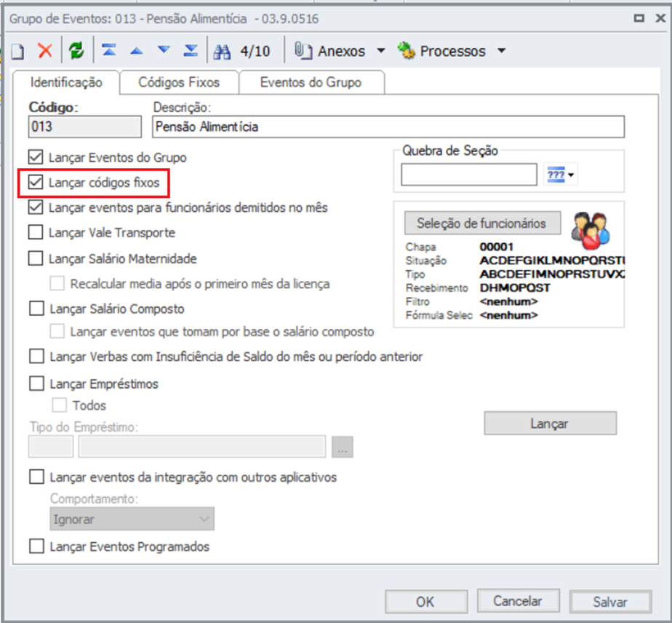
Task: Click the Tipo do Empréstimo code field
Action: pyautogui.click(x=51, y=446)
